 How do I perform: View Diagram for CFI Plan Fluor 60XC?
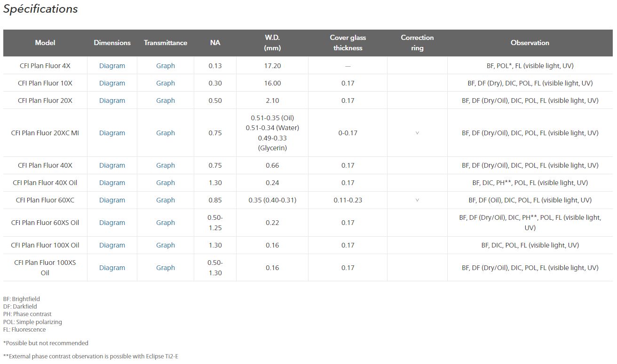pos(112,200)
